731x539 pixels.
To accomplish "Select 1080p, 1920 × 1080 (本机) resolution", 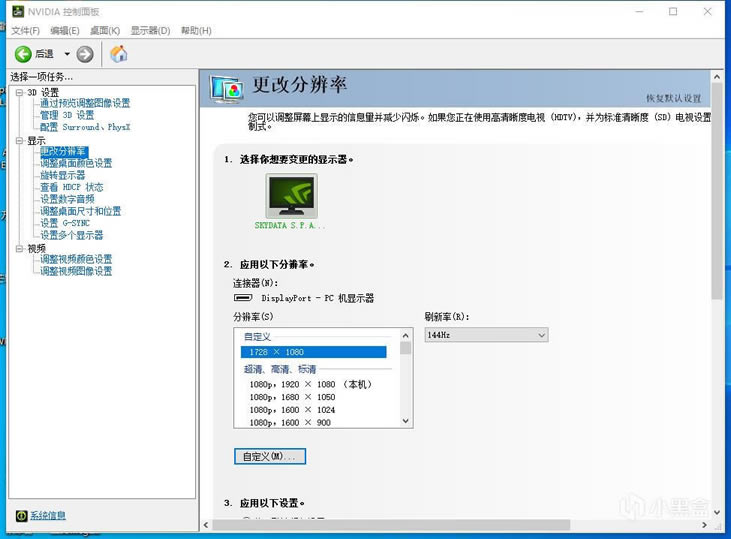I will (x=311, y=384).
